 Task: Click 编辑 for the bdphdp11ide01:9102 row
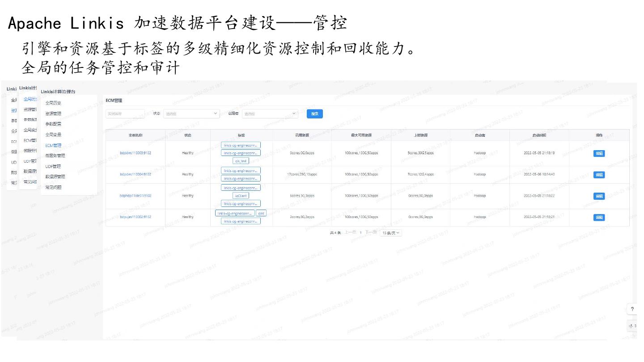(599, 196)
